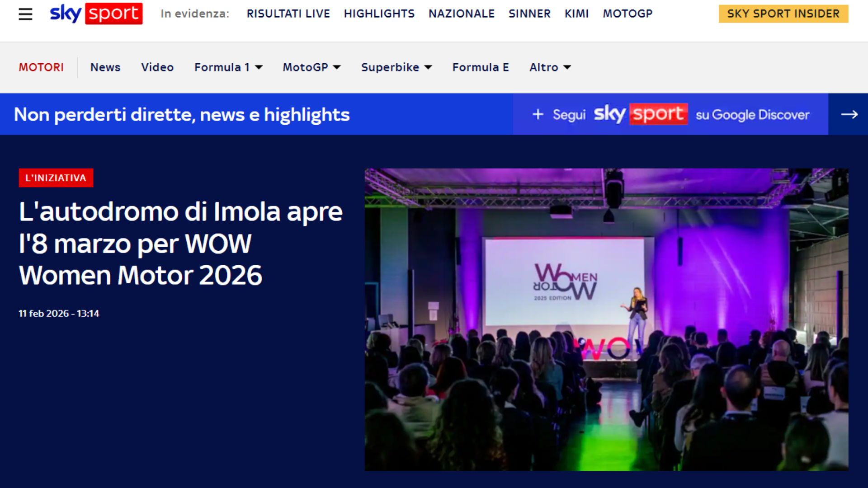868x488 pixels.
Task: Go to Highlights in top bar
Action: [x=379, y=14]
